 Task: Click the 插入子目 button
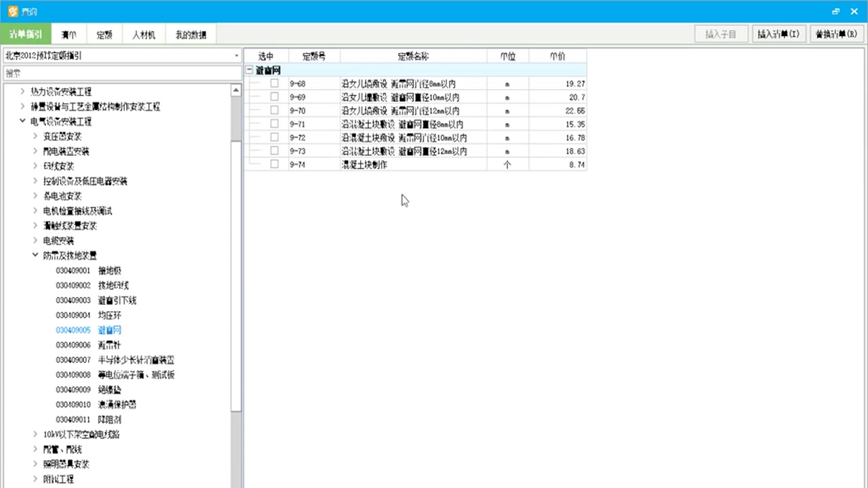[x=721, y=34]
